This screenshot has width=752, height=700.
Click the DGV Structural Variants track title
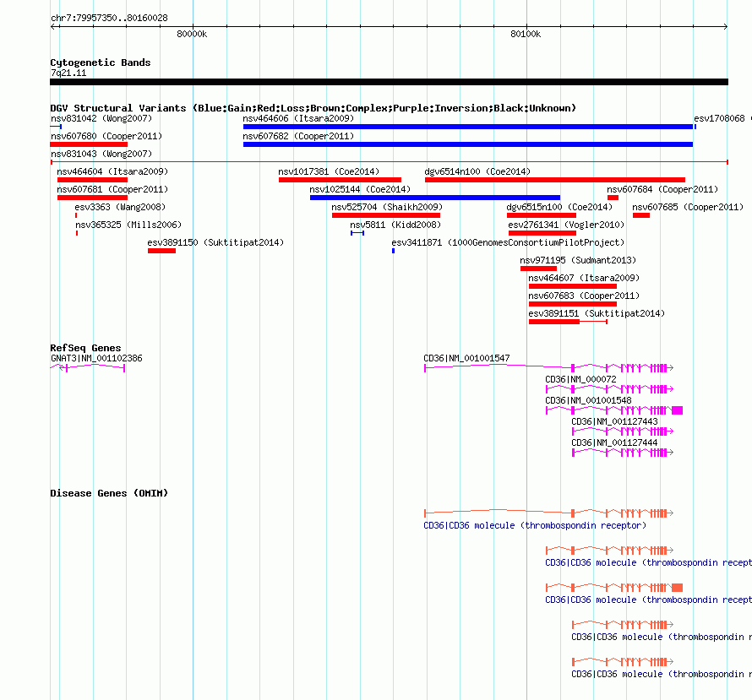coord(313,108)
